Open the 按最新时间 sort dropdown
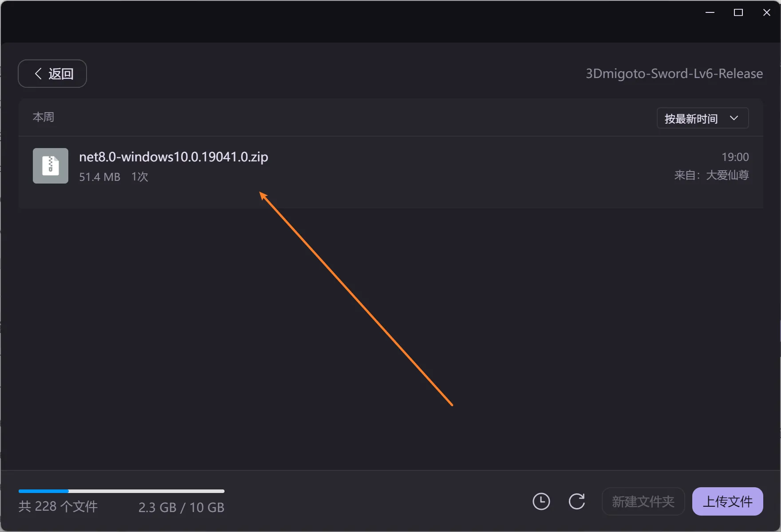 tap(702, 118)
